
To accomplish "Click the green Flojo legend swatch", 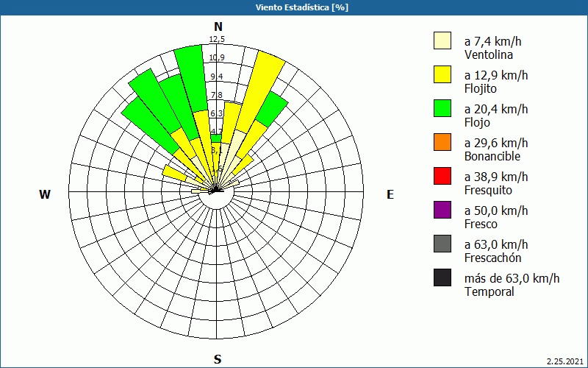I will 442,108.
